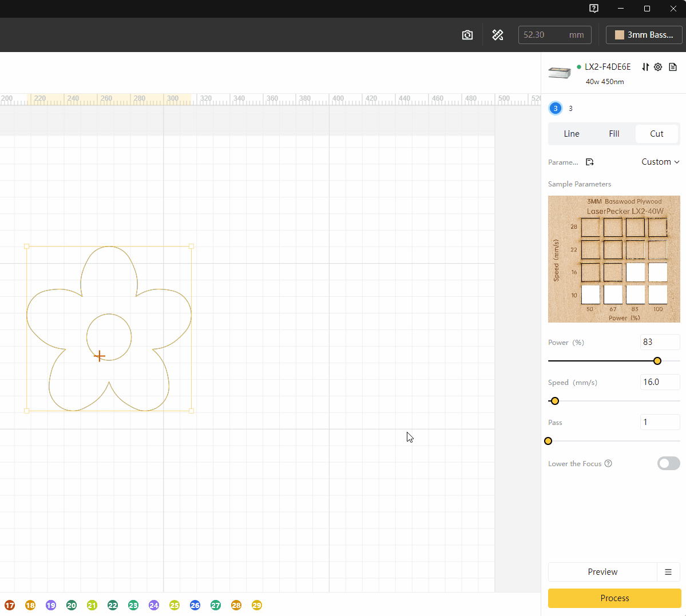Click the bottom-left selection handle of flower
Image resolution: width=686 pixels, height=616 pixels.
tap(27, 411)
